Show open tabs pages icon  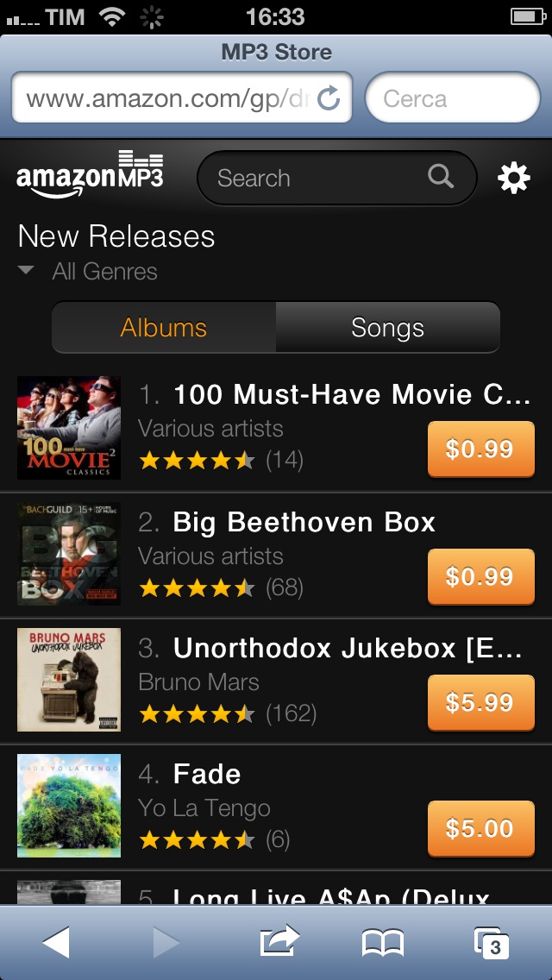point(492,943)
